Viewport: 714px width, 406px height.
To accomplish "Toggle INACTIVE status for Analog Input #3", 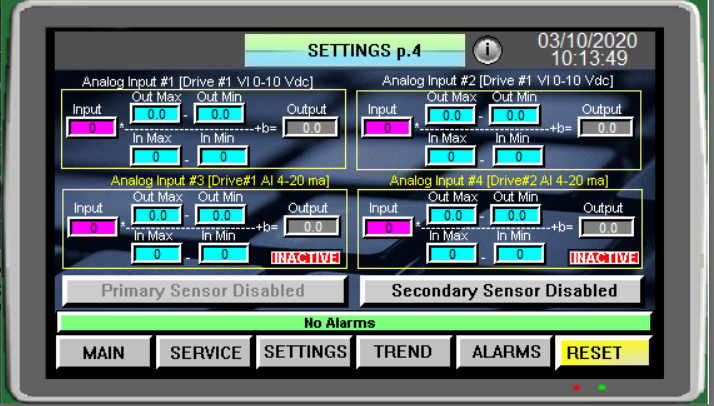I will coord(306,258).
